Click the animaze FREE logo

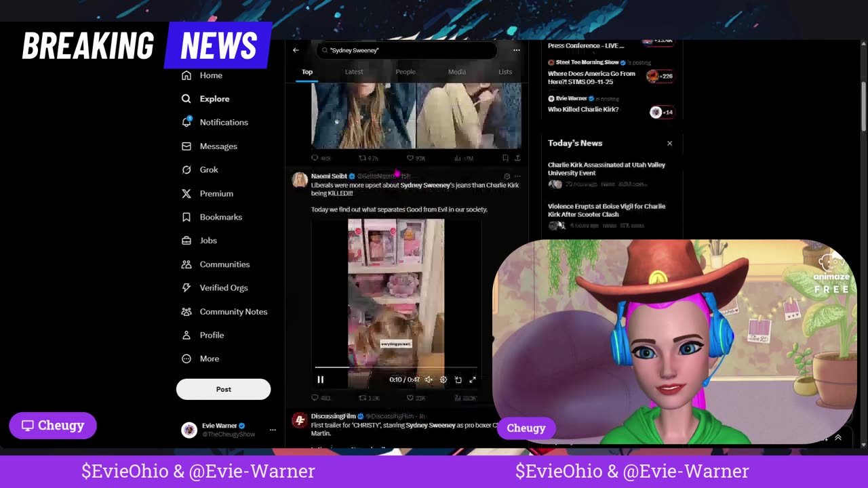pyautogui.click(x=831, y=274)
